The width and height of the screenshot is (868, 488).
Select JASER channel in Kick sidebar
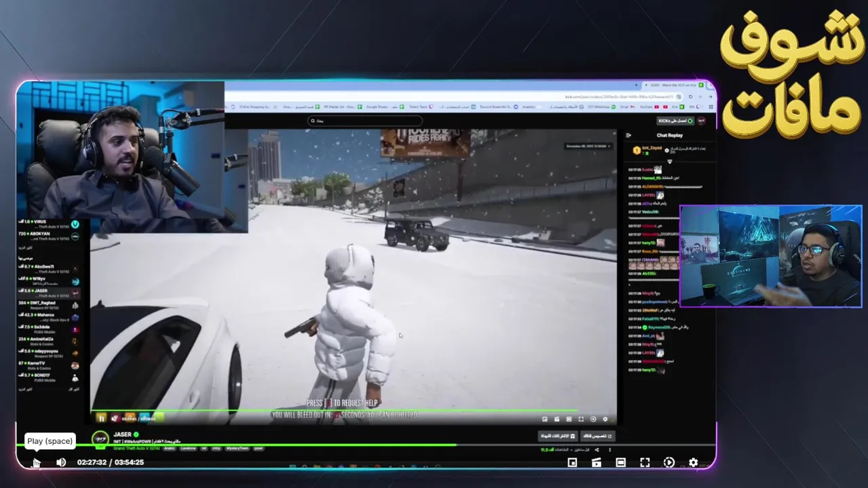tap(47, 293)
